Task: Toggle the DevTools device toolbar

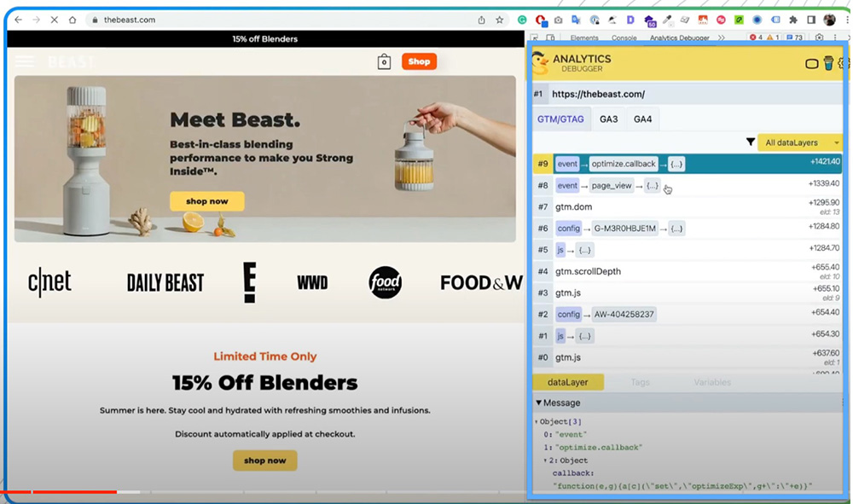Action: pos(550,38)
